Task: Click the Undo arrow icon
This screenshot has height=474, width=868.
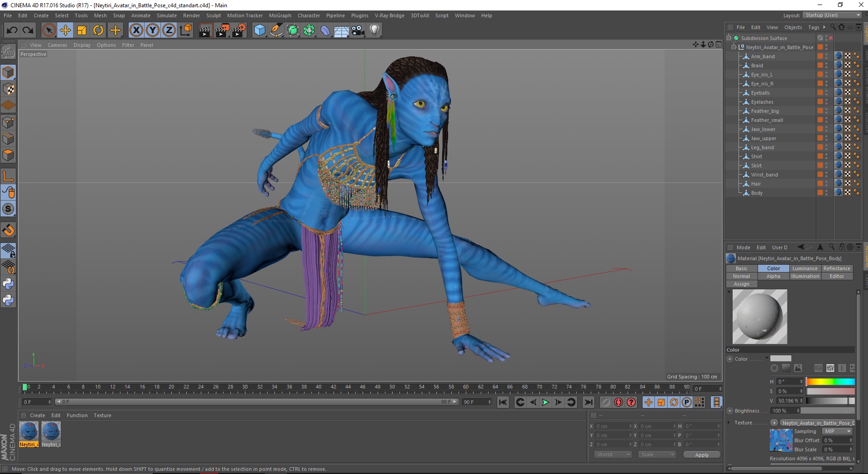Action: pyautogui.click(x=12, y=30)
